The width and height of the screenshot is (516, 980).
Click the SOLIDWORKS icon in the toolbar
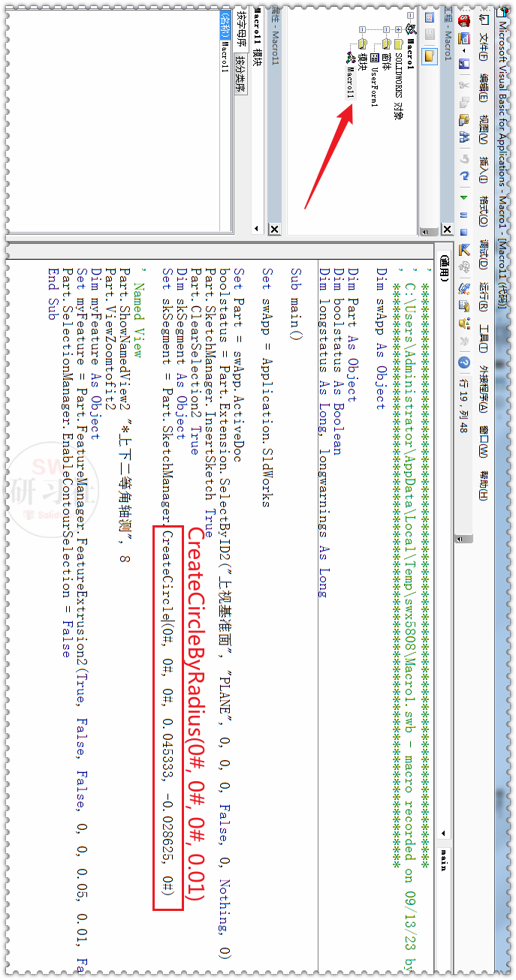coord(464,20)
